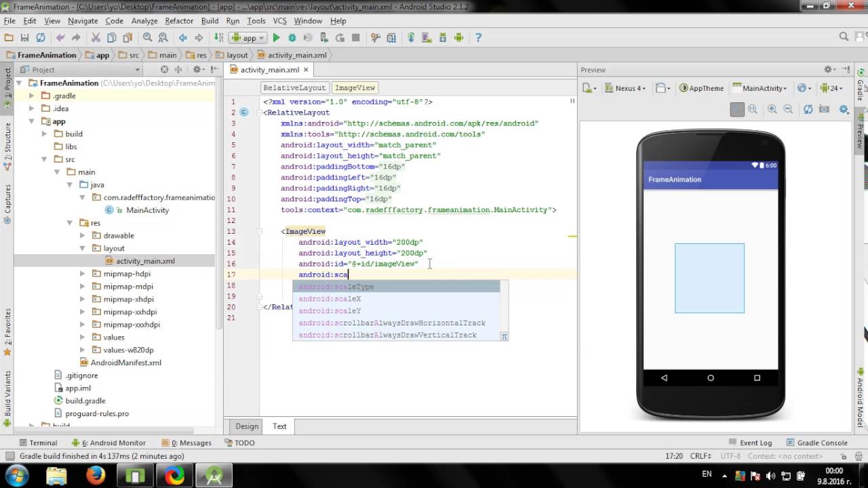Open the Terminal tool window
Viewport: 868px width, 488px height.
coord(38,443)
